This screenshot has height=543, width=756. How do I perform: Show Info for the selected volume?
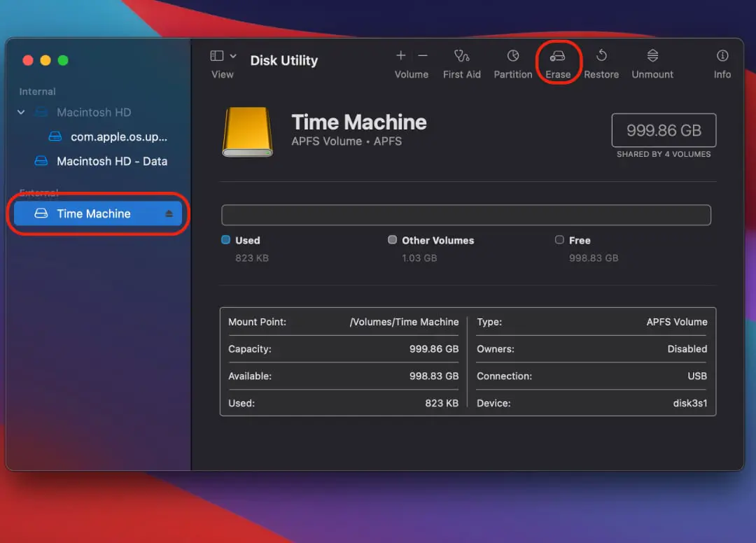click(722, 62)
